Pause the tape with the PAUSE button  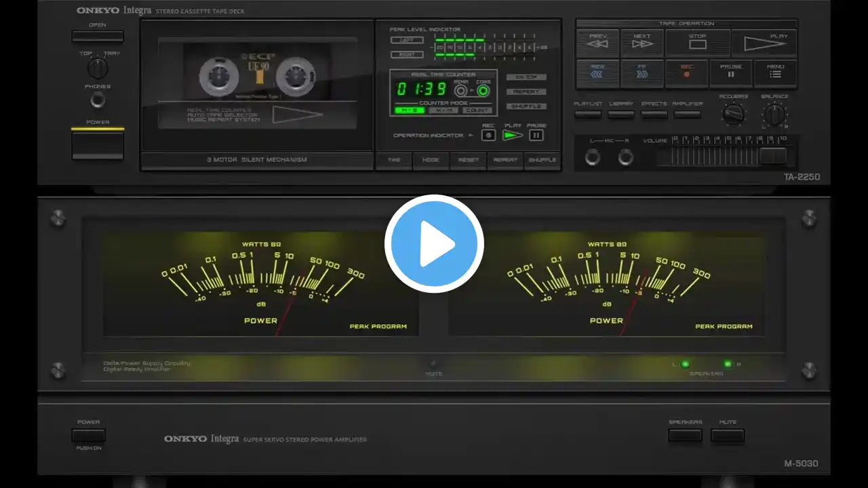[x=730, y=73]
